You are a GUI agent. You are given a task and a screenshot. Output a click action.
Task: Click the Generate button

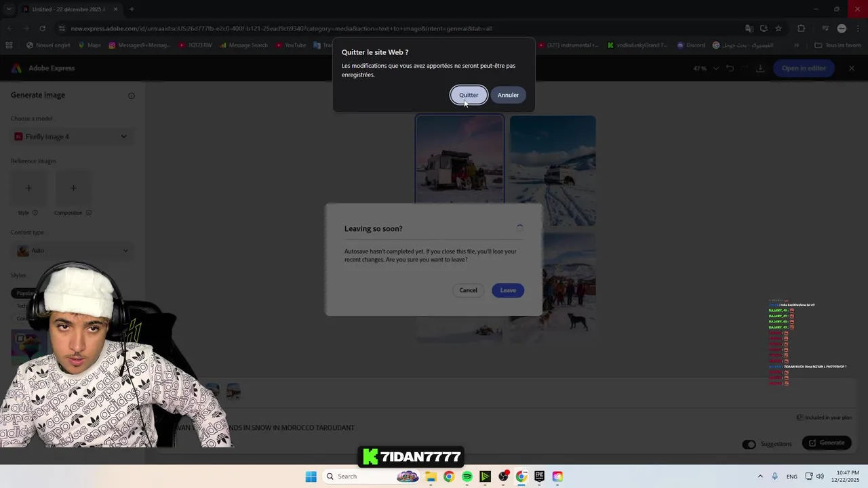(827, 443)
